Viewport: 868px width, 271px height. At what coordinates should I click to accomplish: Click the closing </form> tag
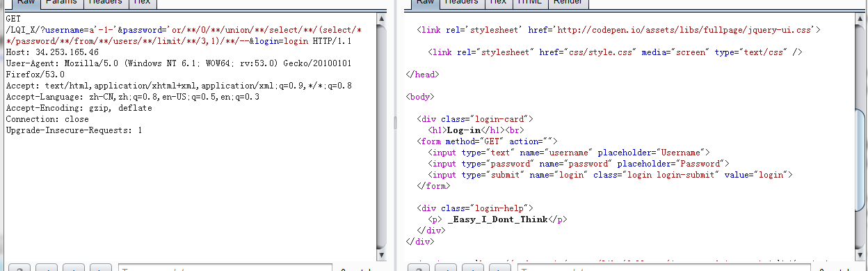(433, 186)
